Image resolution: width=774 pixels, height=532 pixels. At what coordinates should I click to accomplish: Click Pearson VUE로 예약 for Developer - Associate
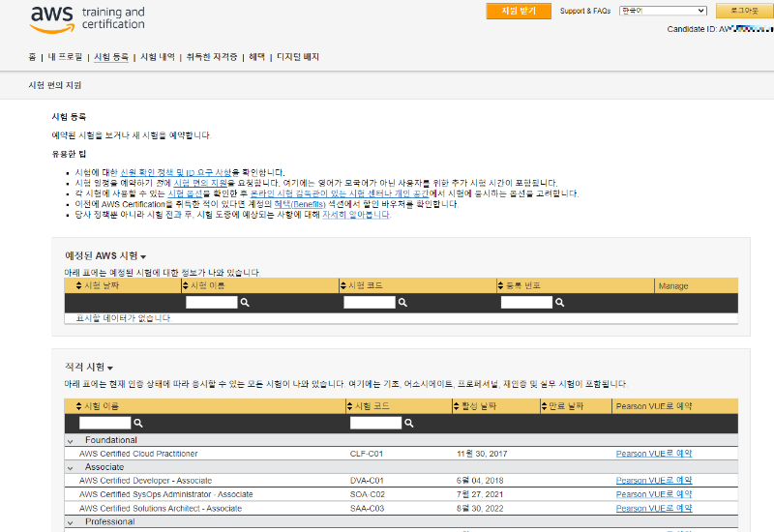pos(654,480)
